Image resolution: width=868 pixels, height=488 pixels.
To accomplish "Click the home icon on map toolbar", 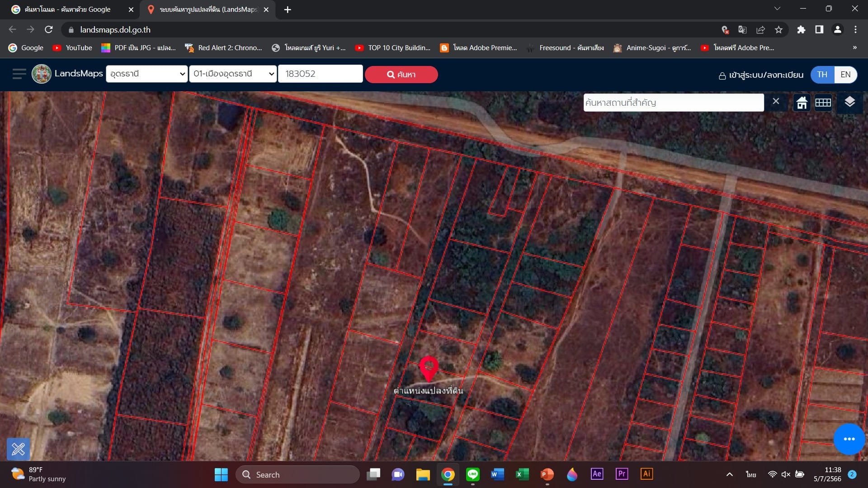I will [802, 103].
